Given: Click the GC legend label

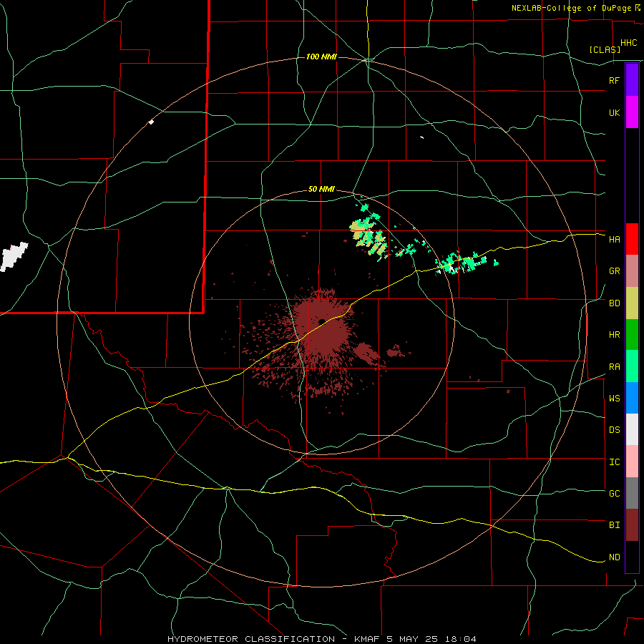Looking at the screenshot, I should tap(614, 494).
